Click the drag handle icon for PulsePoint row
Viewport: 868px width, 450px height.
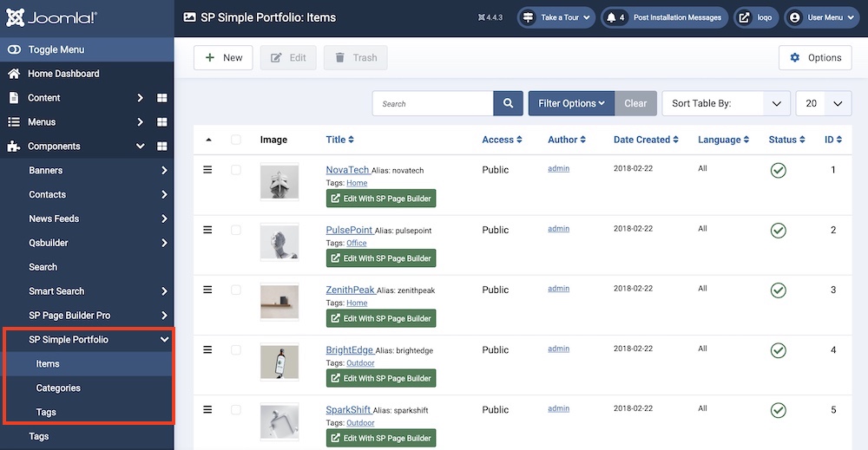(x=207, y=230)
